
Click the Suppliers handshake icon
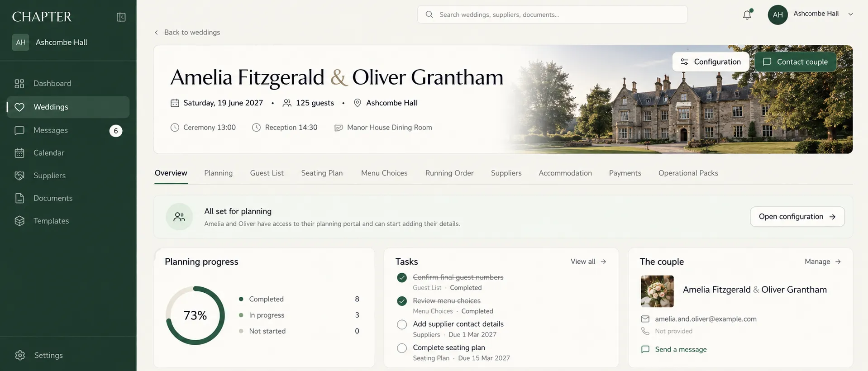pyautogui.click(x=19, y=176)
